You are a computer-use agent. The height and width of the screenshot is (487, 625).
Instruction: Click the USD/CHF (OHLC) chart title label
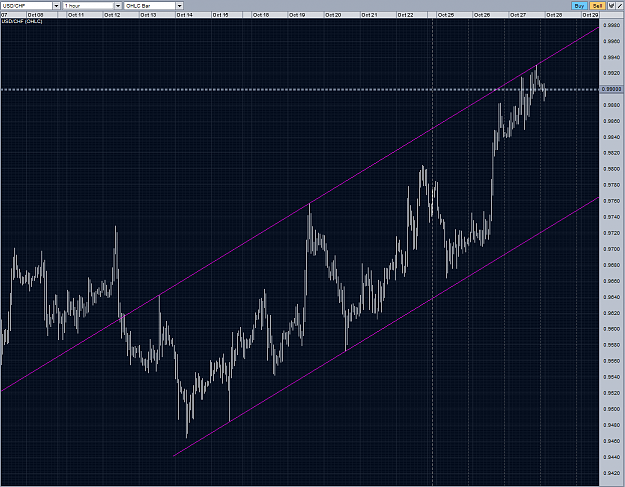[22, 21]
